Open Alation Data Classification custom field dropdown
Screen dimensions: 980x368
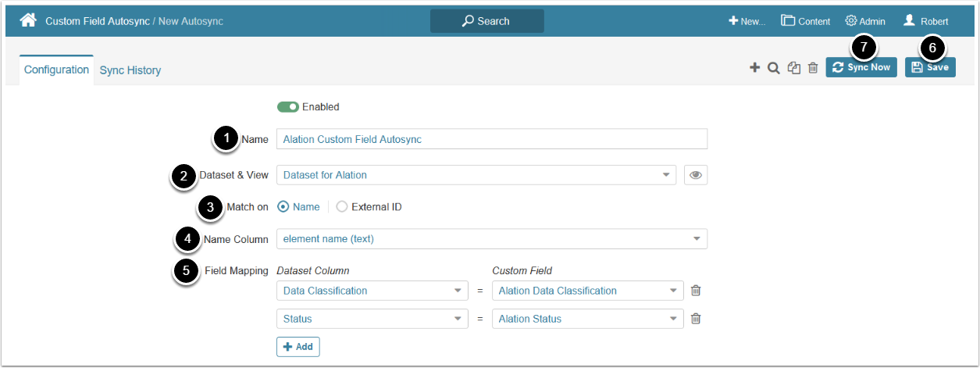click(x=587, y=291)
